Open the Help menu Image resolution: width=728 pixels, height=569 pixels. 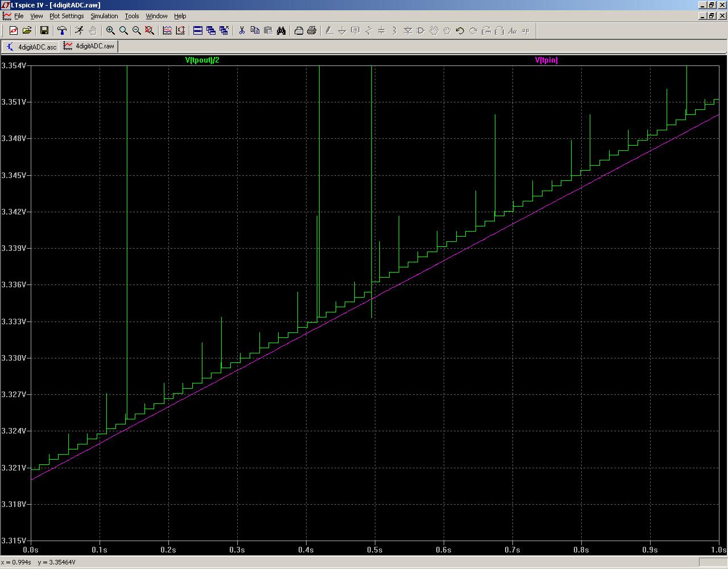click(180, 16)
